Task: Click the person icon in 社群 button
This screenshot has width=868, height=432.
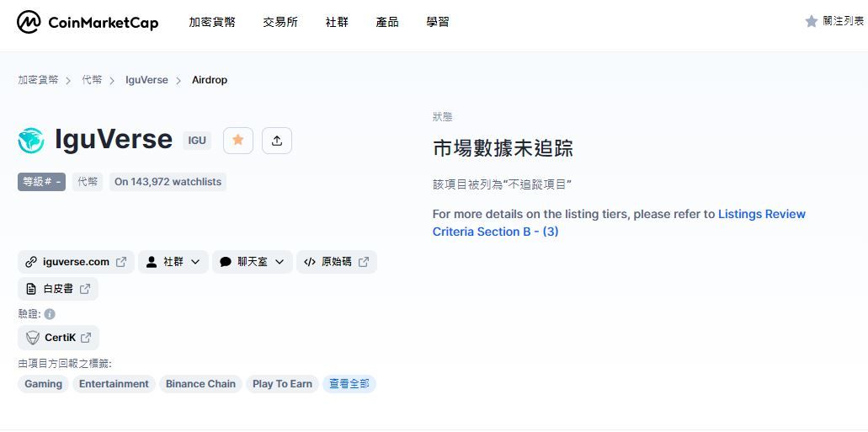Action: click(152, 262)
